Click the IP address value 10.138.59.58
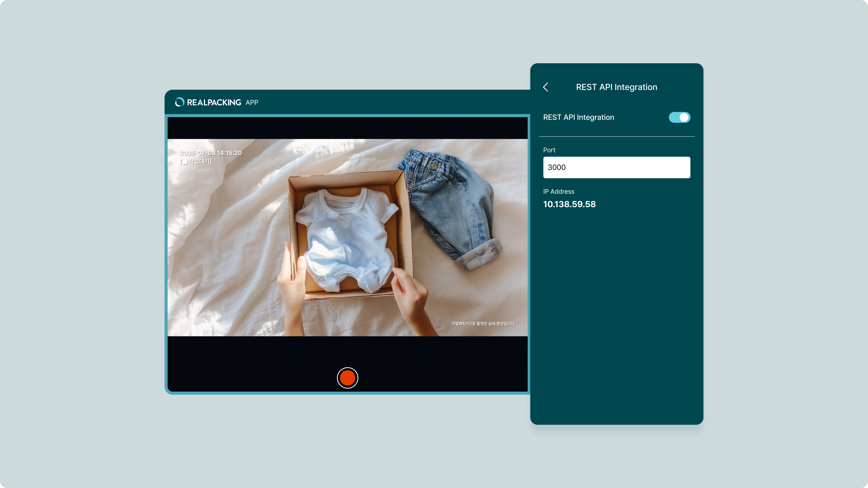Viewport: 868px width, 488px height. point(569,204)
